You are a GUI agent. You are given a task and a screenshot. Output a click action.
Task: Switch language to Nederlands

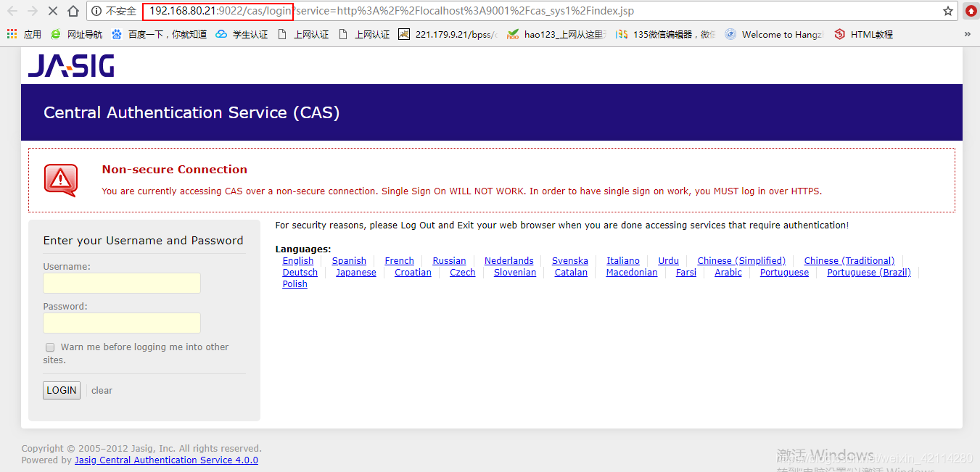(509, 261)
